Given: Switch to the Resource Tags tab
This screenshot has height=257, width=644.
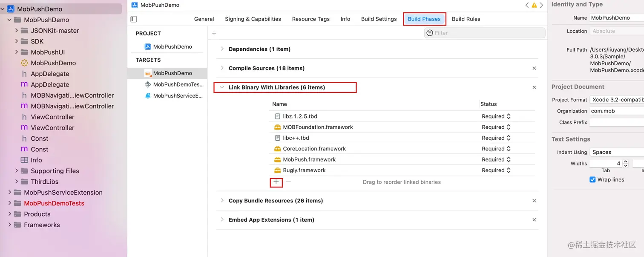Looking at the screenshot, I should pos(311,19).
